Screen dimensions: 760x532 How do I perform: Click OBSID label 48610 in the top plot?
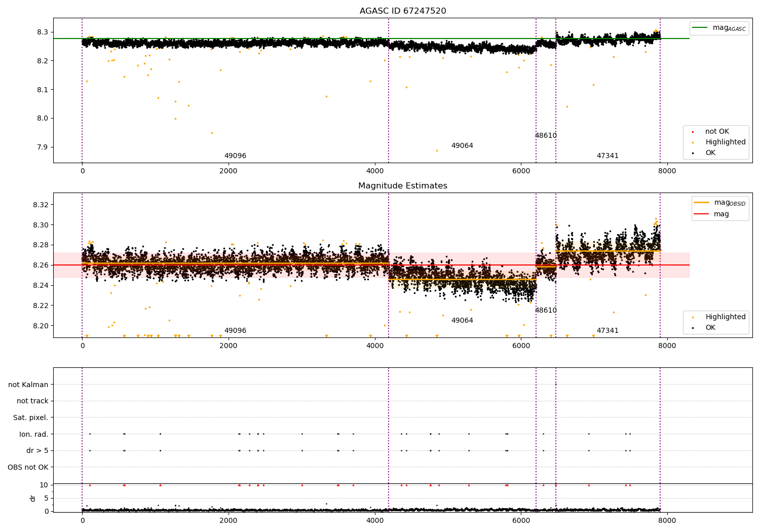(546, 136)
